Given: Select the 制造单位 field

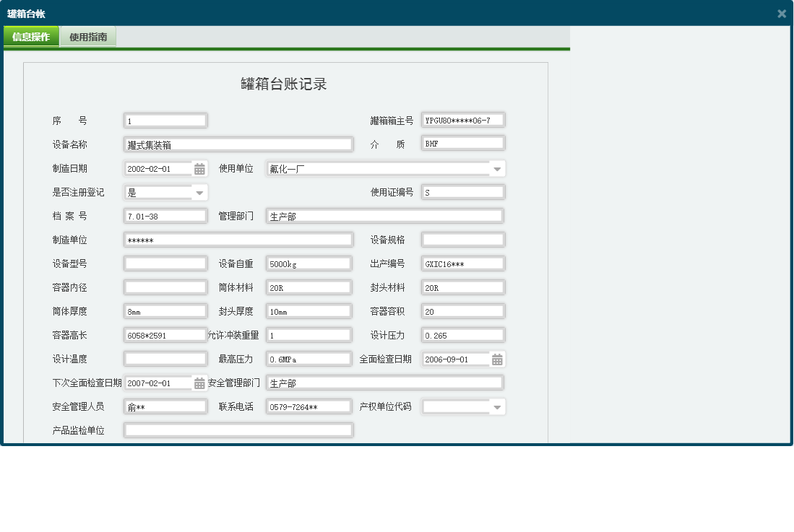Looking at the screenshot, I should 238,239.
